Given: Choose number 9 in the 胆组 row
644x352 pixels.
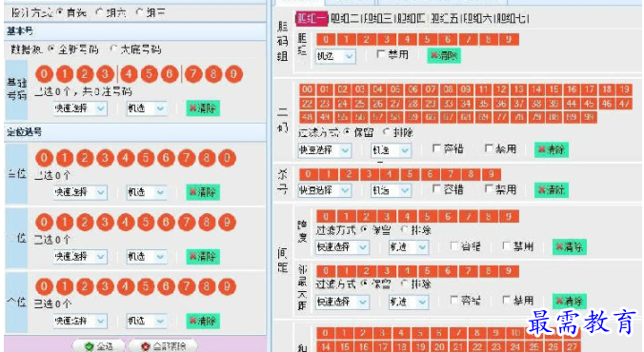Looking at the screenshot, I should coord(509,39).
